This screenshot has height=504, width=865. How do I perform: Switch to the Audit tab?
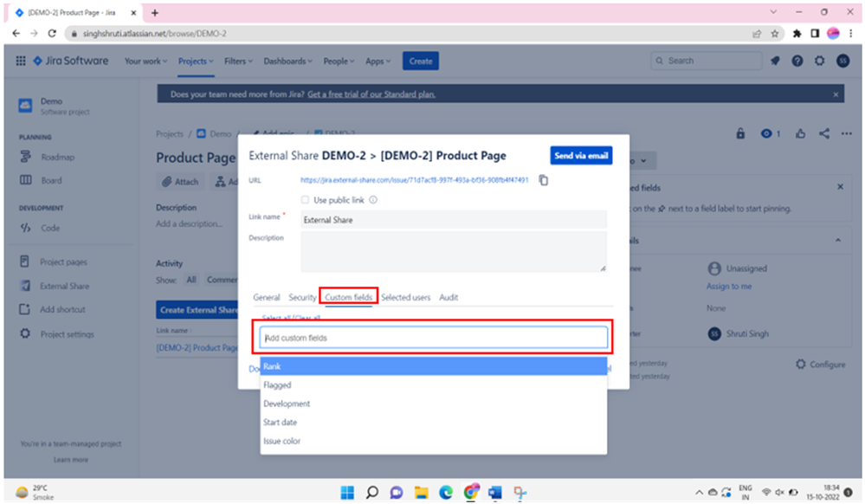(449, 298)
